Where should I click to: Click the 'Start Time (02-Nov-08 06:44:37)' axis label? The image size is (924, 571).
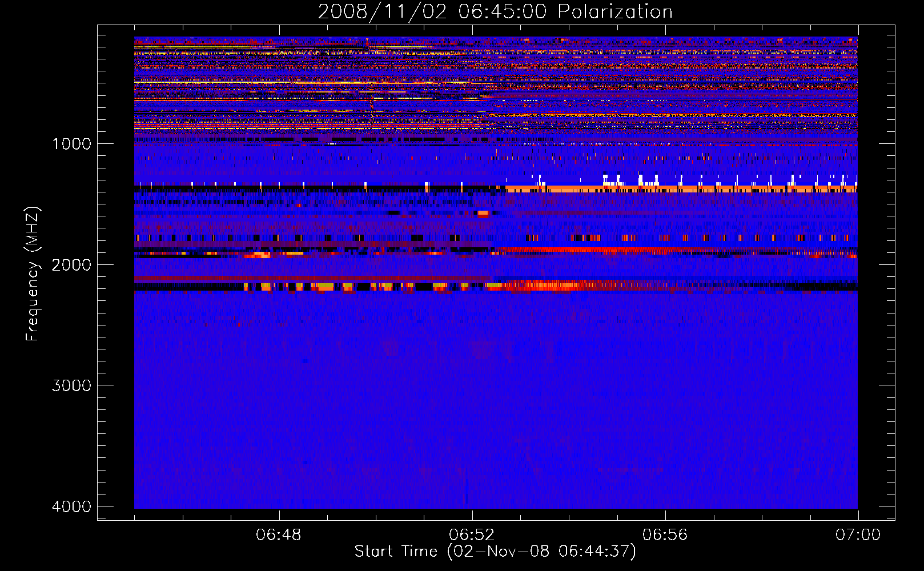pos(495,552)
